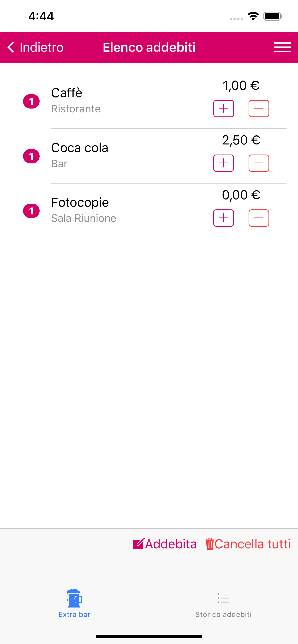The image size is (298, 644).
Task: Tap Cancella tutti to clear all
Action: click(252, 544)
